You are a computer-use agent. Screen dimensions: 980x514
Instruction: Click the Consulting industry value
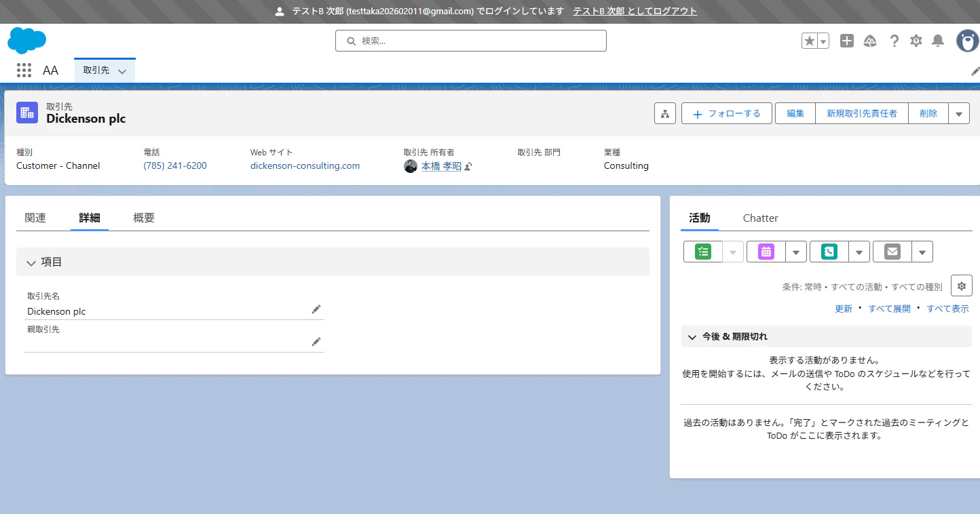coord(626,165)
